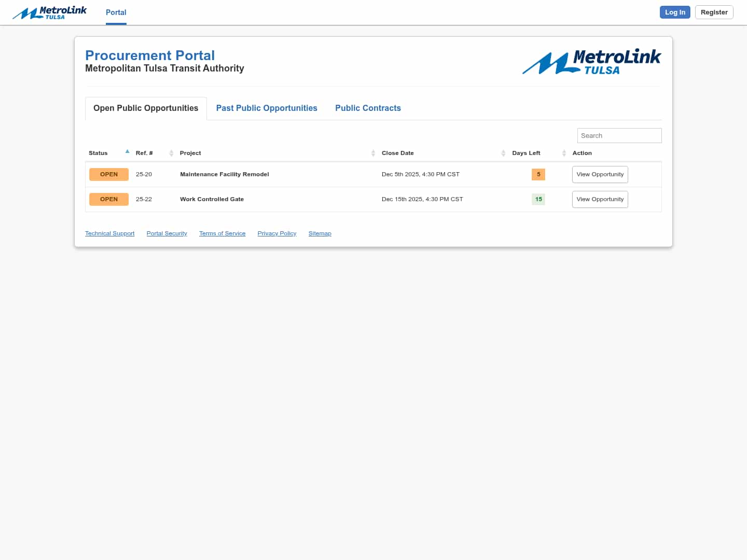Viewport: 747px width, 560px height.
Task: Click OPEN status badge for Maintenance Facility Remodel
Action: click(x=109, y=174)
